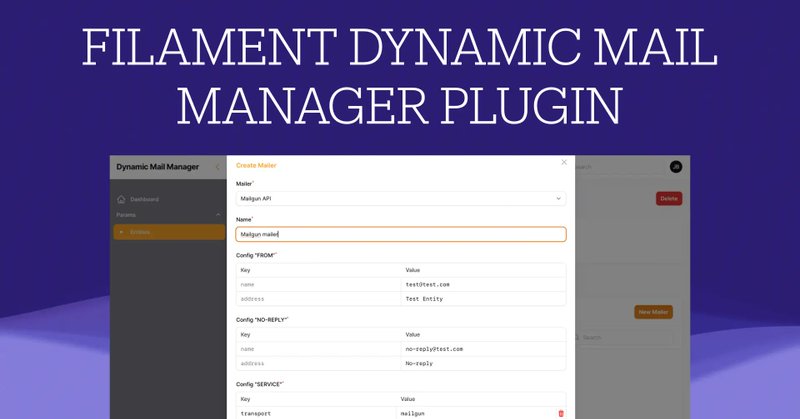Click the Dashboard home icon
800x419 pixels.
click(x=121, y=199)
